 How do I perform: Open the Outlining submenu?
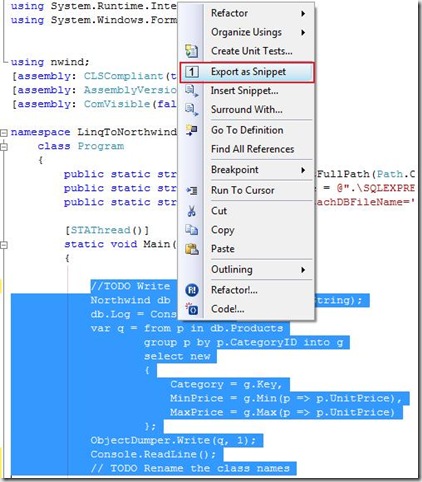pos(246,269)
